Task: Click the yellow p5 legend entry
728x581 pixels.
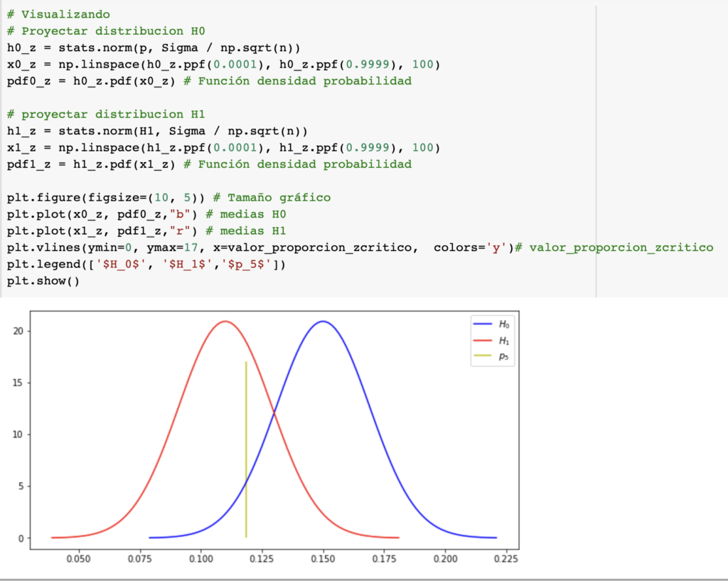Action: pos(492,358)
